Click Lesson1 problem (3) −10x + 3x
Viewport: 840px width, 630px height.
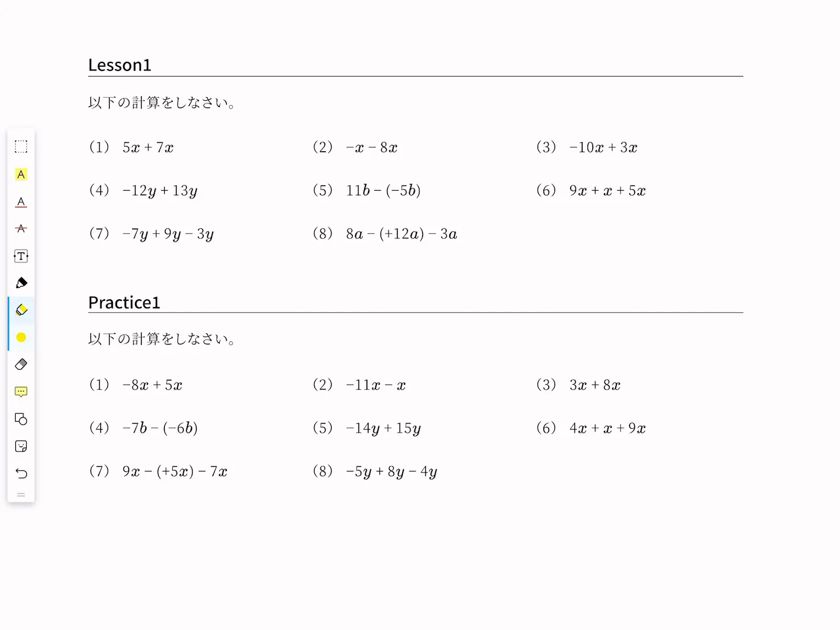(x=587, y=148)
